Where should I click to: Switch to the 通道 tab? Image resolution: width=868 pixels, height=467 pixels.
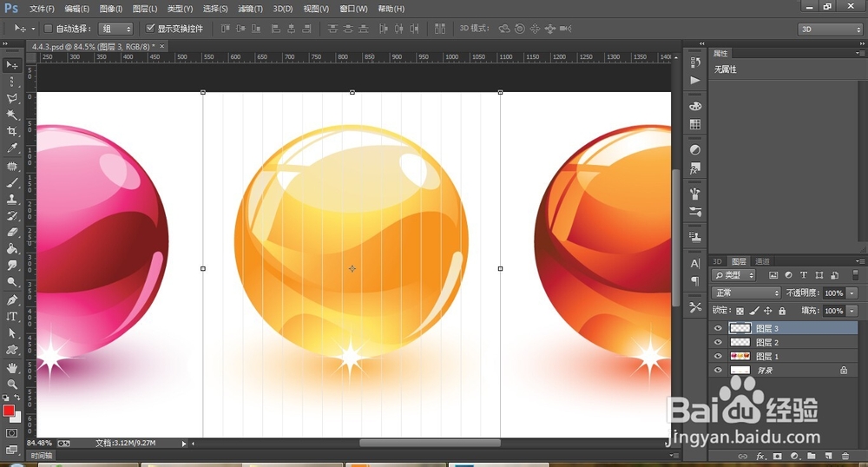pos(762,261)
